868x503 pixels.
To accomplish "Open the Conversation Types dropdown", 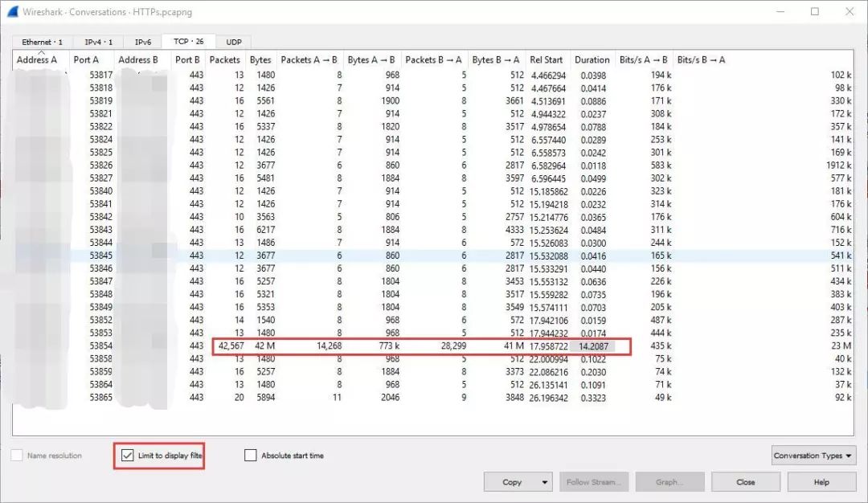I will [813, 456].
